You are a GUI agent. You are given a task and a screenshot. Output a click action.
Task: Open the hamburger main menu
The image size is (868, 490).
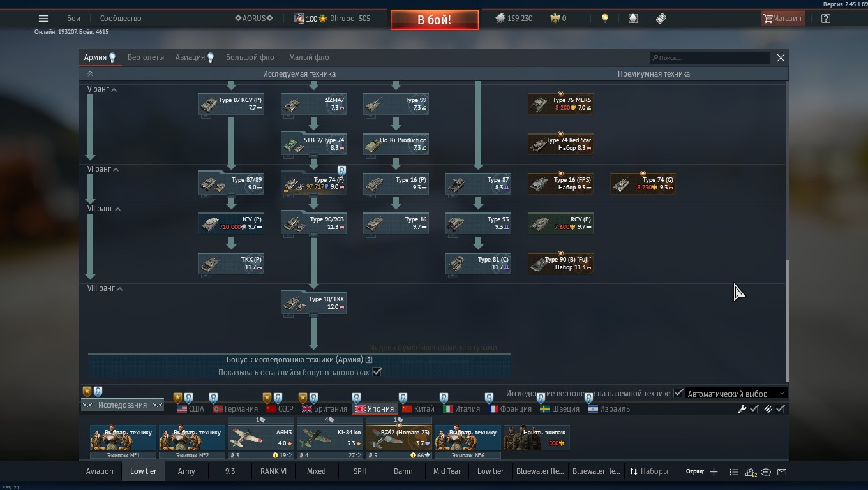click(x=43, y=19)
